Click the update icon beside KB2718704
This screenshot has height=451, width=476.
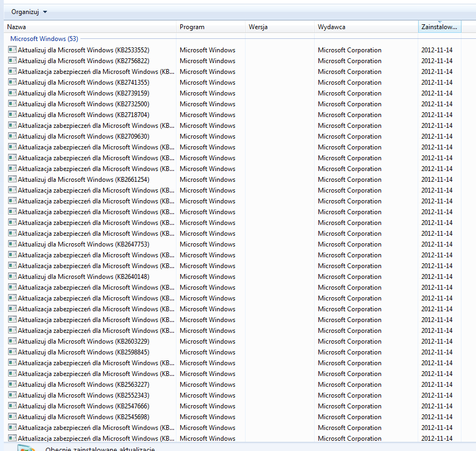point(12,115)
